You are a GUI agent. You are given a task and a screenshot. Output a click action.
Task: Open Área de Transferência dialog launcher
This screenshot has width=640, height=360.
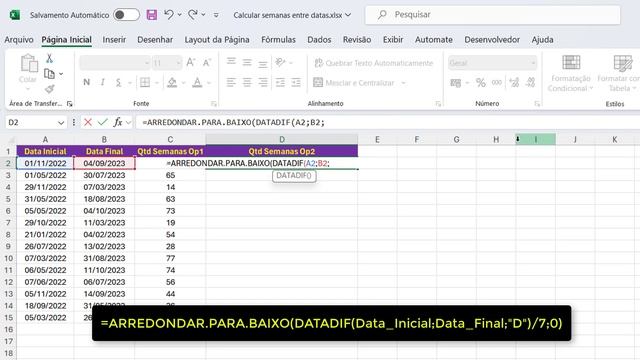pos(70,104)
